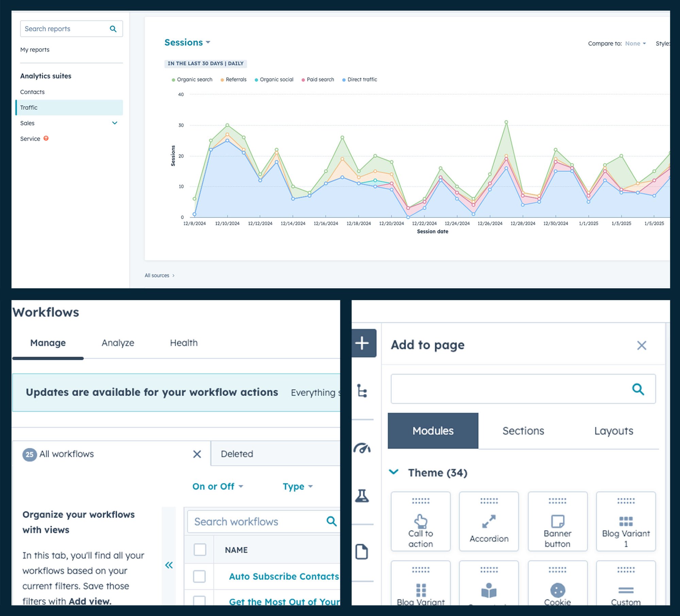Screen dimensions: 680x616
Task: Close the All workflows view tab
Action: pyautogui.click(x=197, y=454)
